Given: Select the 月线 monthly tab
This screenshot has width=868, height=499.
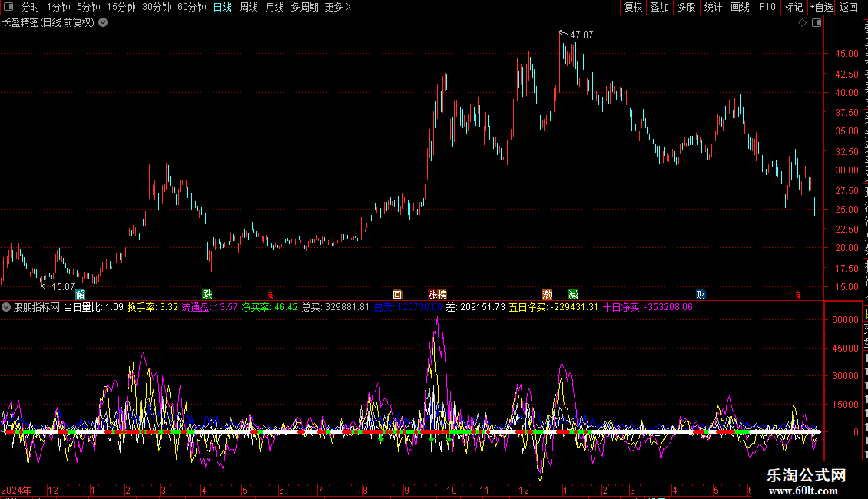Looking at the screenshot, I should point(274,7).
